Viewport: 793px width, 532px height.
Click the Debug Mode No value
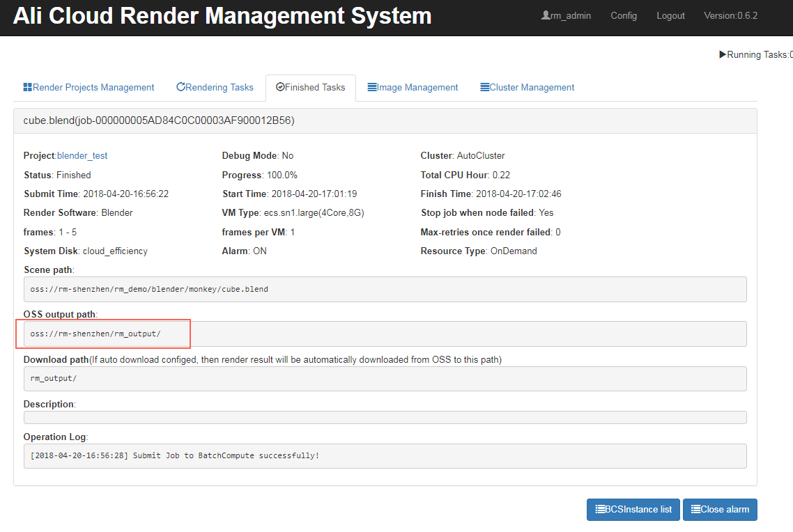[x=288, y=155]
